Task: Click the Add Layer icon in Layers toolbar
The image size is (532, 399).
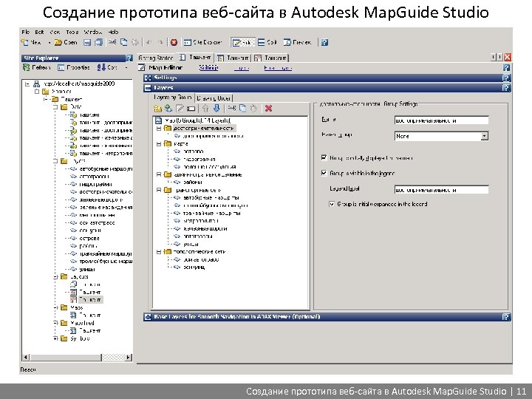Action: 168,108
